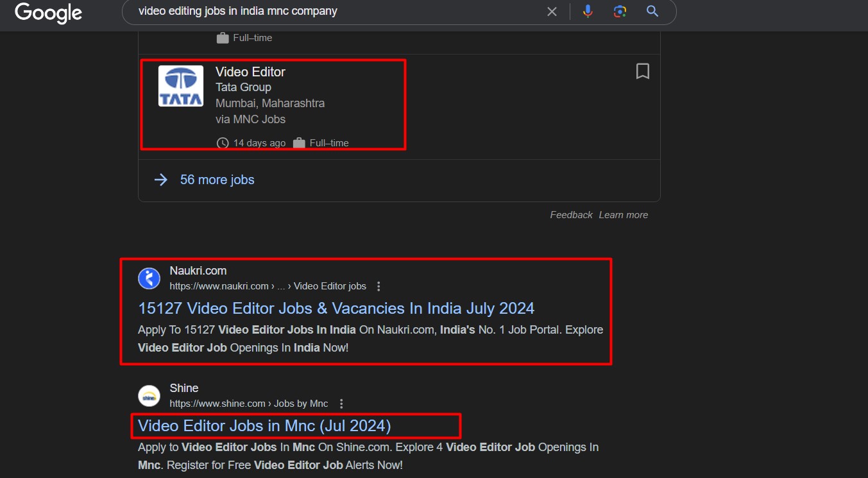Click the Naukri result description snippet
Screen dimensions: 868x478
coord(371,339)
